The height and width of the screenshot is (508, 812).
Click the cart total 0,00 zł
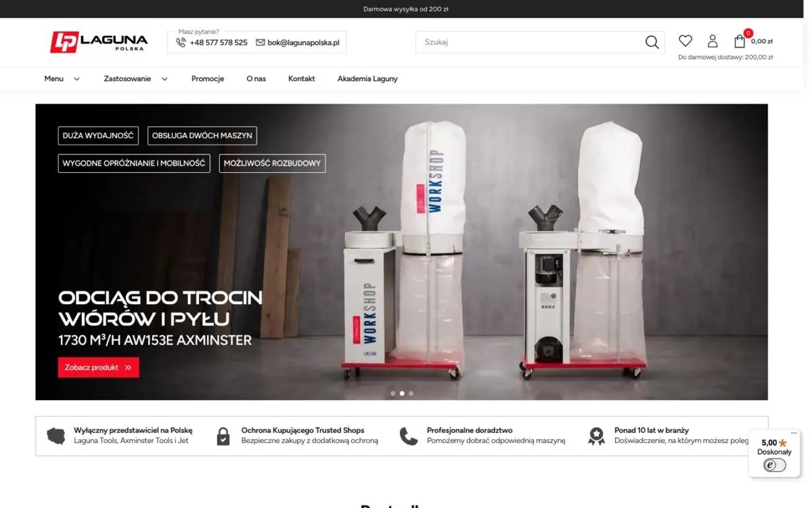point(762,41)
